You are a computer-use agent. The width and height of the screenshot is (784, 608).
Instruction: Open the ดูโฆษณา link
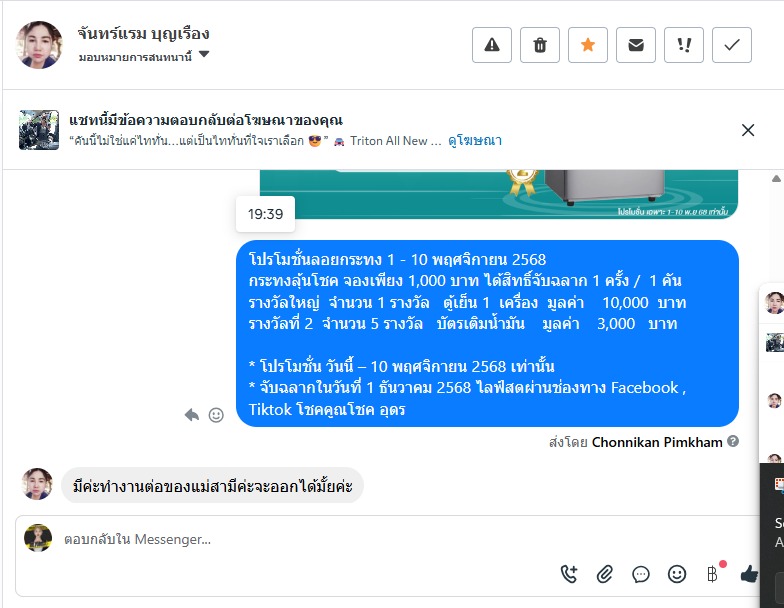click(x=474, y=140)
